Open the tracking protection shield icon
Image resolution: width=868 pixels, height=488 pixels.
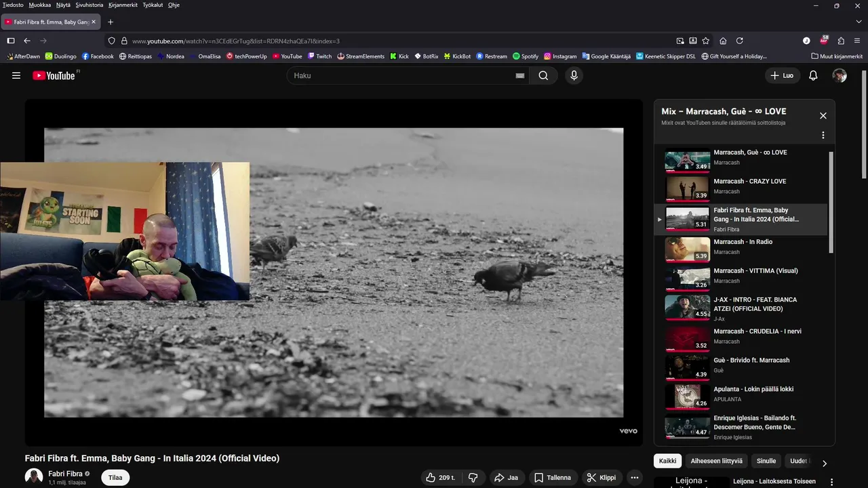[x=112, y=41]
